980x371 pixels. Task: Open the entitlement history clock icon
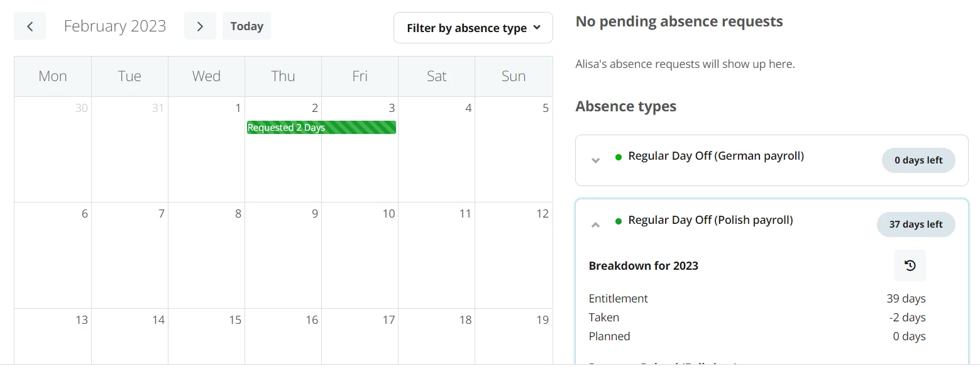point(910,265)
